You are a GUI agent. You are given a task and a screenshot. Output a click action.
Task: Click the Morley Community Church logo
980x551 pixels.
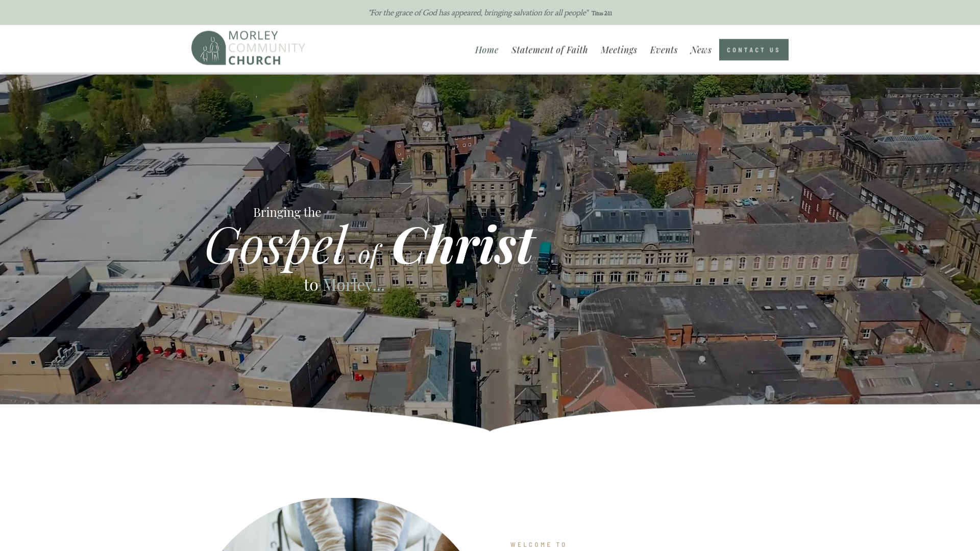click(248, 48)
